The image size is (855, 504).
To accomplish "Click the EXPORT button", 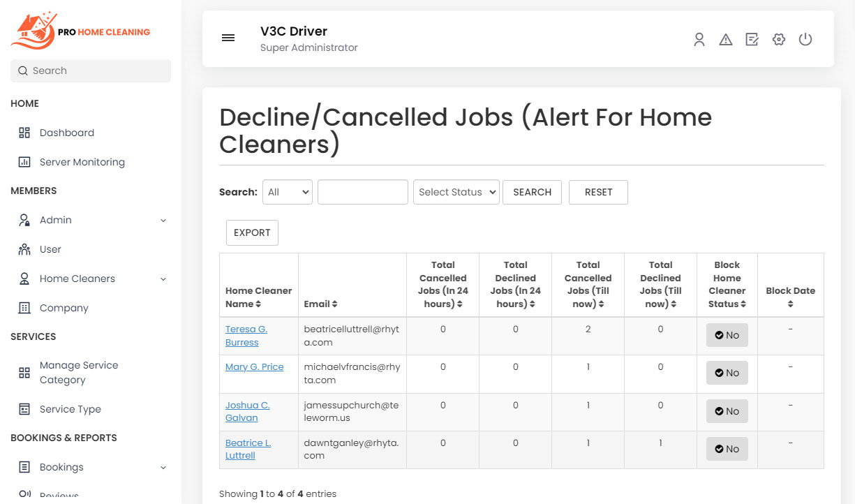I will (x=252, y=232).
